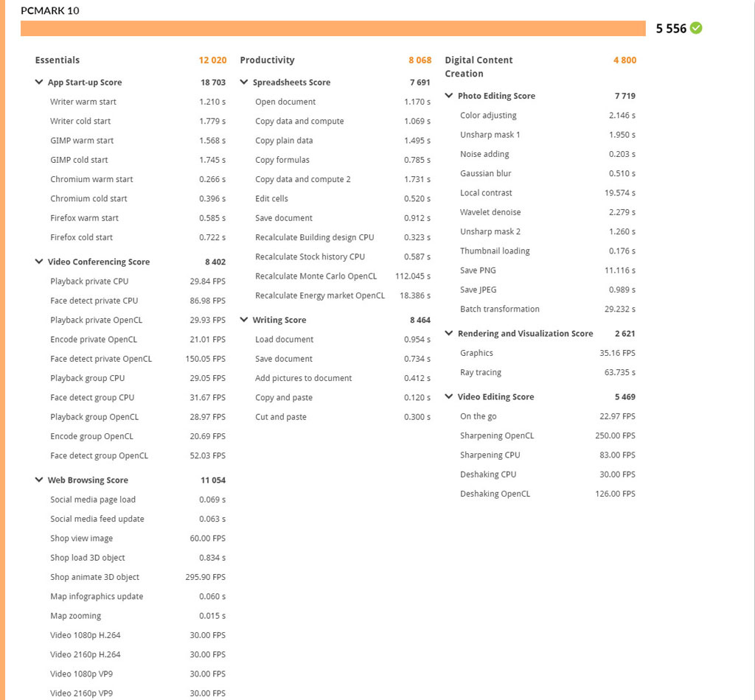Collapse the Video Editing Score section
Viewport: 755px width, 700px height.
(x=449, y=397)
